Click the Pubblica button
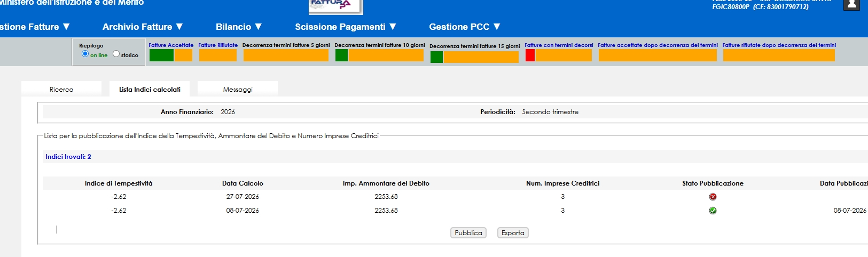Image resolution: width=868 pixels, height=257 pixels. [468, 233]
